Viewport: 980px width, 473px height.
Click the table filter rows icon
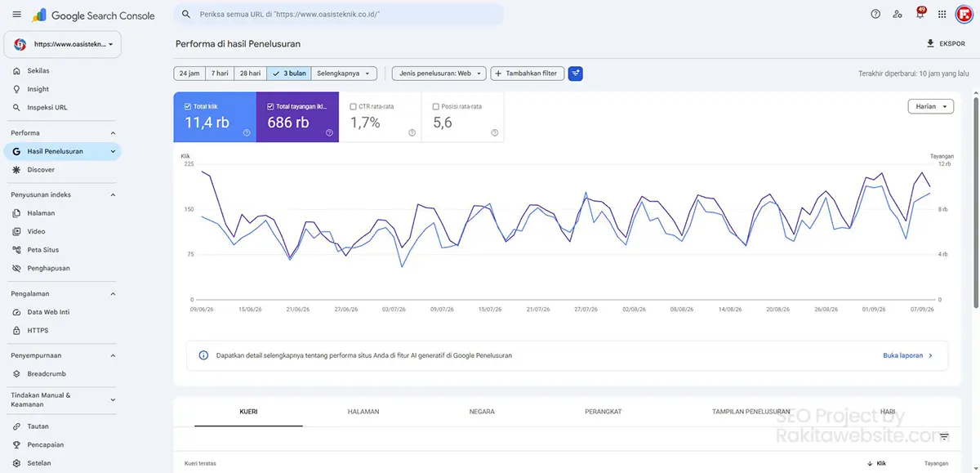(944, 437)
